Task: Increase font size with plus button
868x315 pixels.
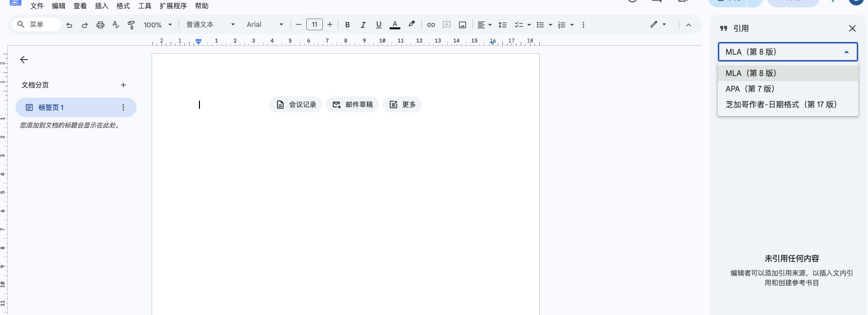Action: 330,24
